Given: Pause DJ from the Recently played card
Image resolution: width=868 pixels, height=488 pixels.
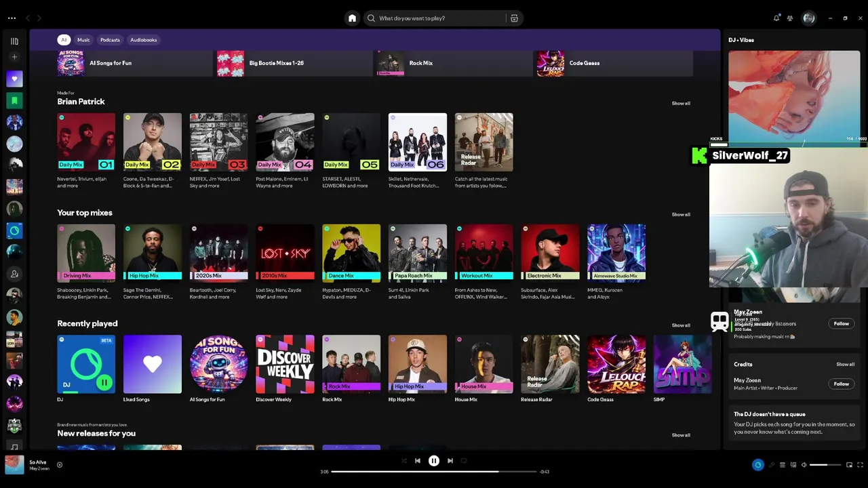Looking at the screenshot, I should point(104,383).
